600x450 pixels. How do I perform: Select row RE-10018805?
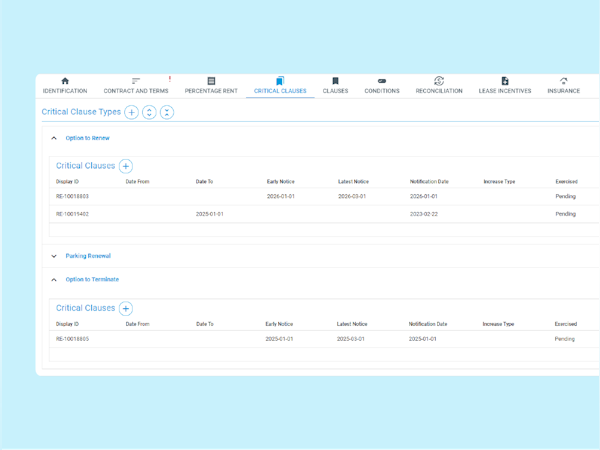[x=324, y=339]
